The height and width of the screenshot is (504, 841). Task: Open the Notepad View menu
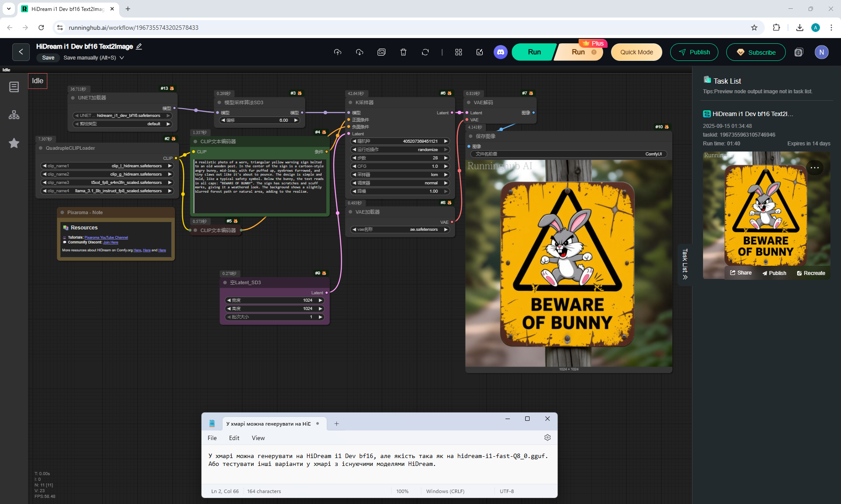coord(258,438)
